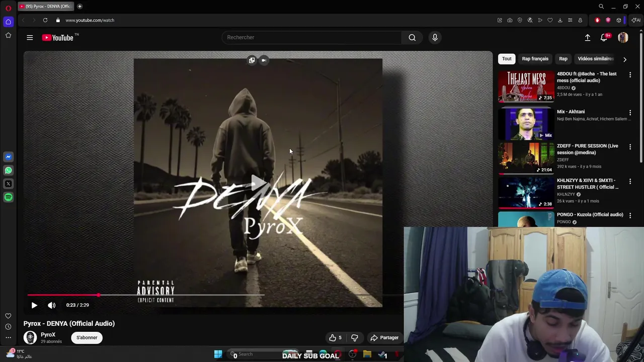
Task: Open the YouTube hamburger guide menu
Action: coord(30,37)
